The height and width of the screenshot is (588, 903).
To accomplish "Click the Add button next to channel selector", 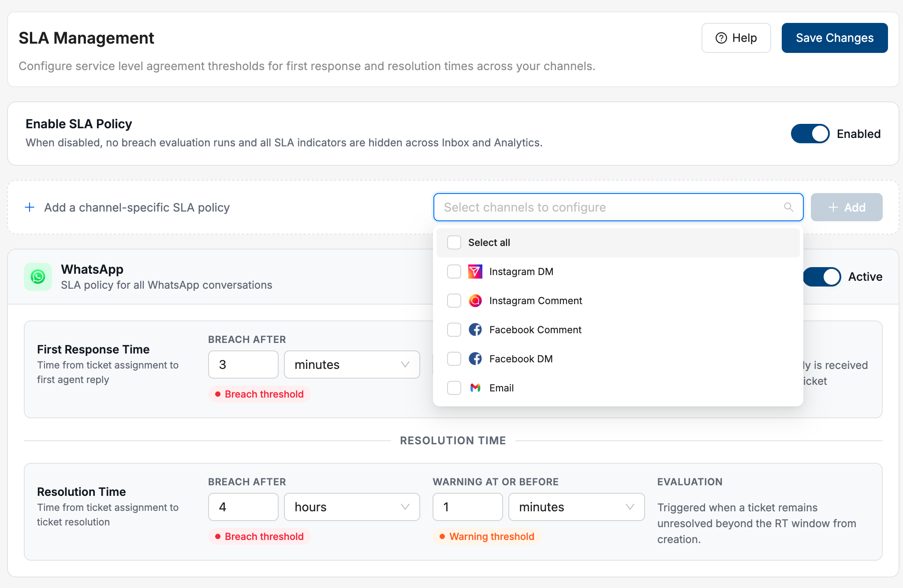I will coord(847,207).
